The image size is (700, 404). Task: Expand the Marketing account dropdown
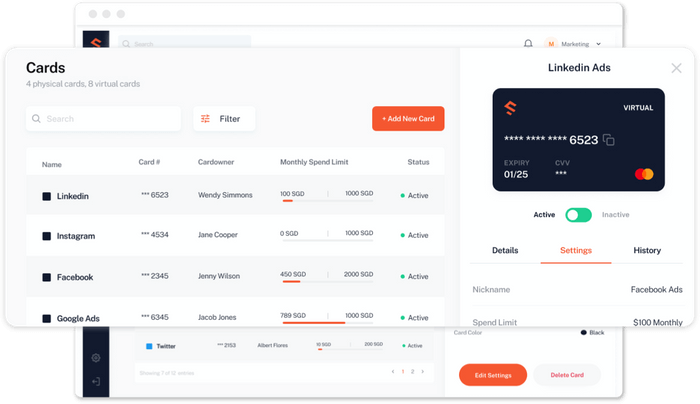(598, 44)
